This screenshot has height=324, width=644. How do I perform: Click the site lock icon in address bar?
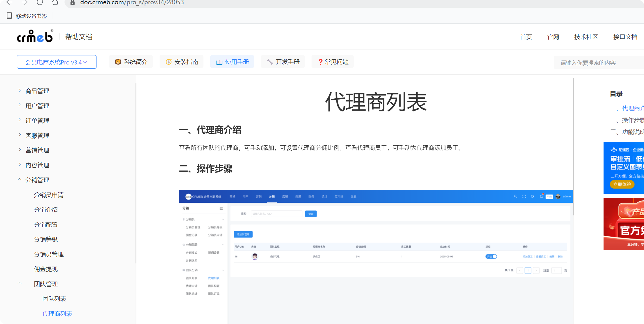pos(73,3)
